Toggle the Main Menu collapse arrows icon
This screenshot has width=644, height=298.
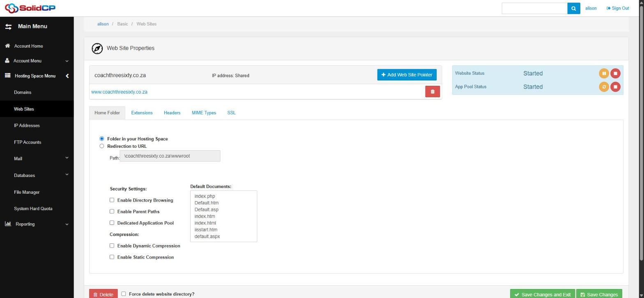(8, 27)
